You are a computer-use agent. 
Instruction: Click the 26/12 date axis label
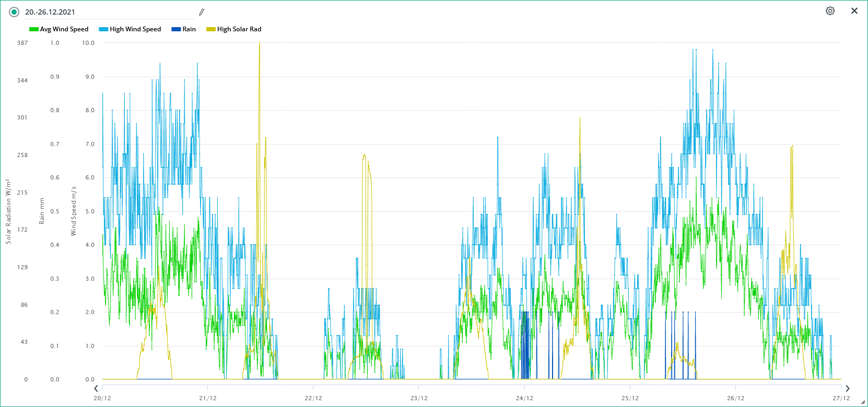click(x=735, y=398)
